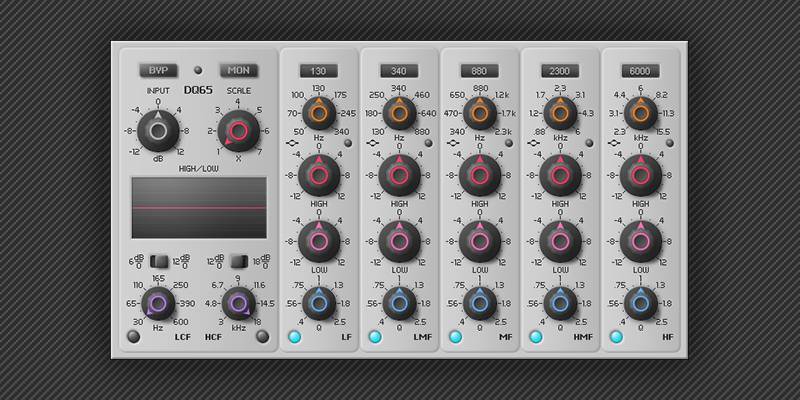Click the 130 frequency display in LF band
The width and height of the screenshot is (800, 400).
point(319,71)
